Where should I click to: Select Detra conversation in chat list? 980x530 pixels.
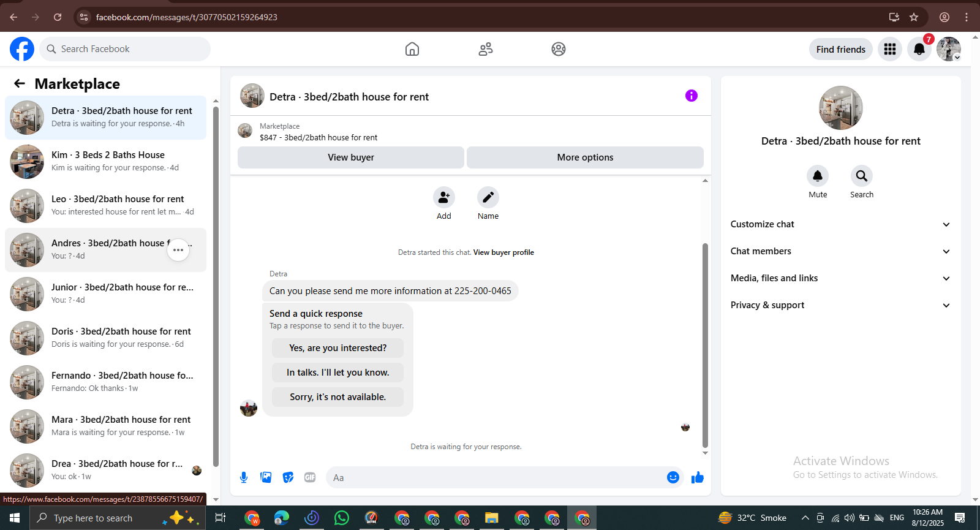[105, 117]
